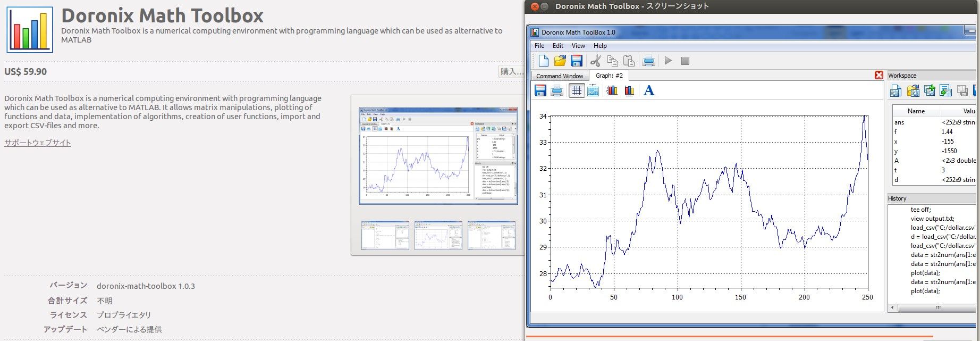
Task: Click the 購入… purchase button
Action: pos(511,71)
